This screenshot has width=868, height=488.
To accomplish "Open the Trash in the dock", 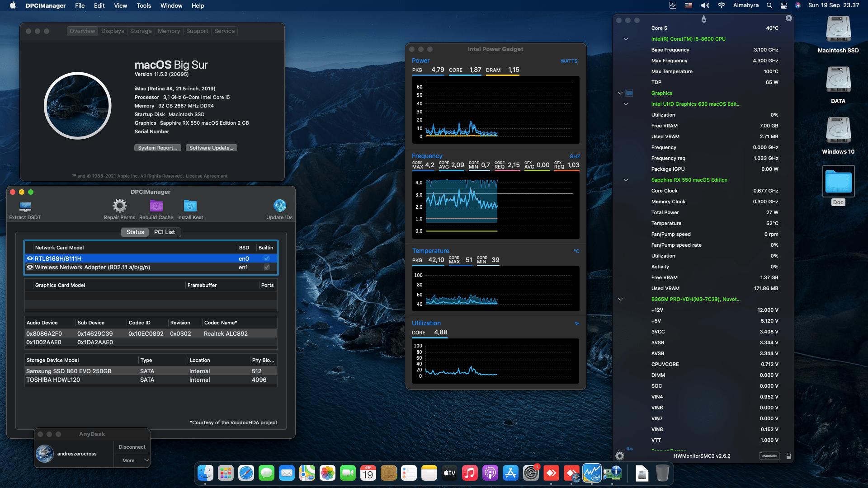I will tap(662, 473).
